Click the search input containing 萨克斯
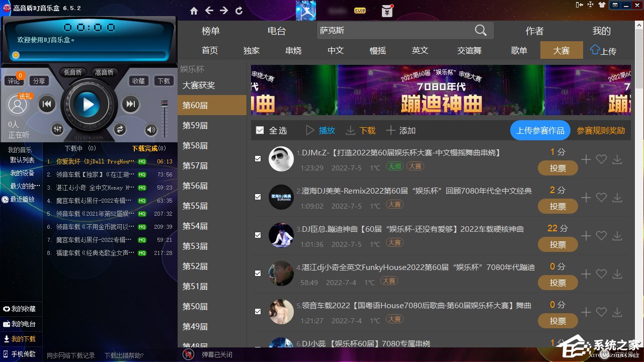Image resolution: width=644 pixels, height=362 pixels. [403, 30]
